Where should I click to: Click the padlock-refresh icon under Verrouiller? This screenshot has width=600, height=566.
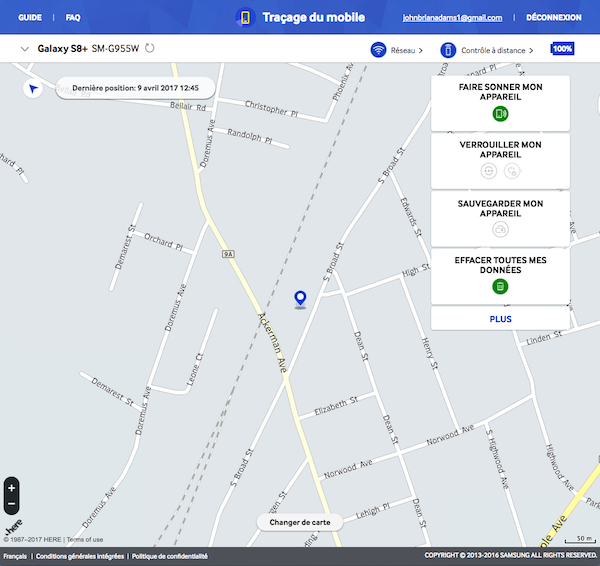[x=512, y=171]
